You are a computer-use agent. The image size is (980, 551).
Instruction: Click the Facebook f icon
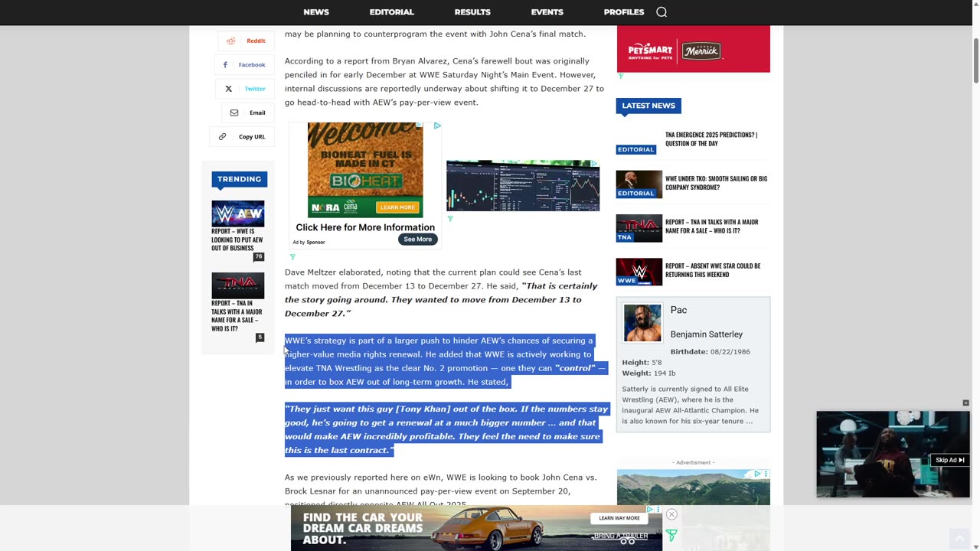[225, 65]
